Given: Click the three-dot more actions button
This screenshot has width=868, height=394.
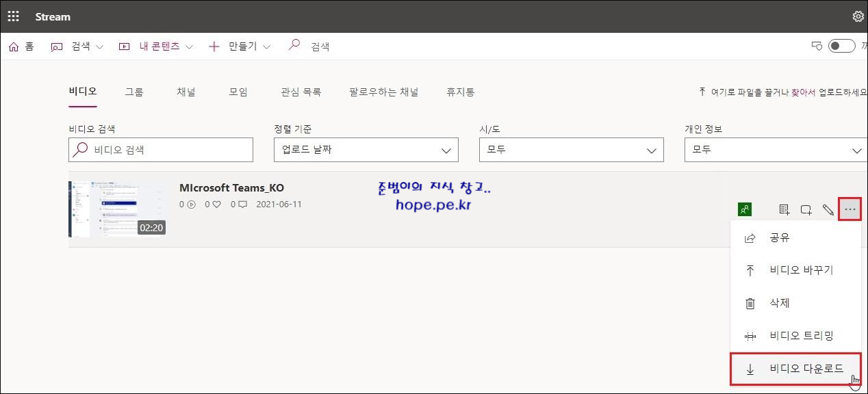Looking at the screenshot, I should coord(850,209).
